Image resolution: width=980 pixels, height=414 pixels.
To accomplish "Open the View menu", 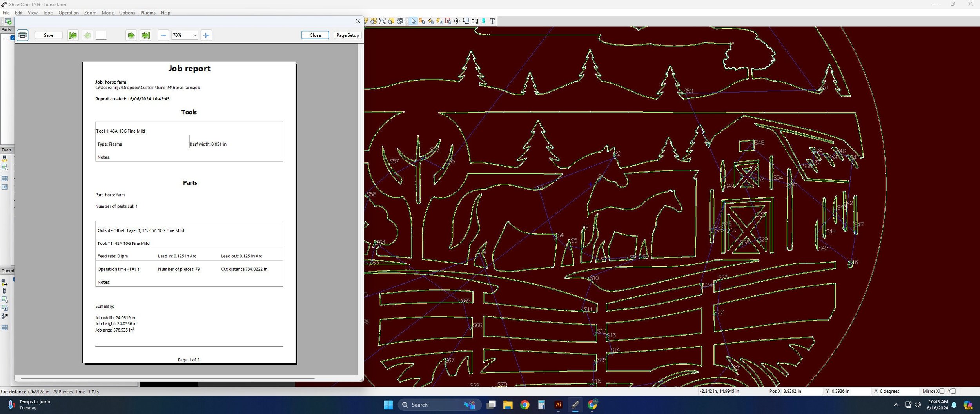I will tap(33, 13).
